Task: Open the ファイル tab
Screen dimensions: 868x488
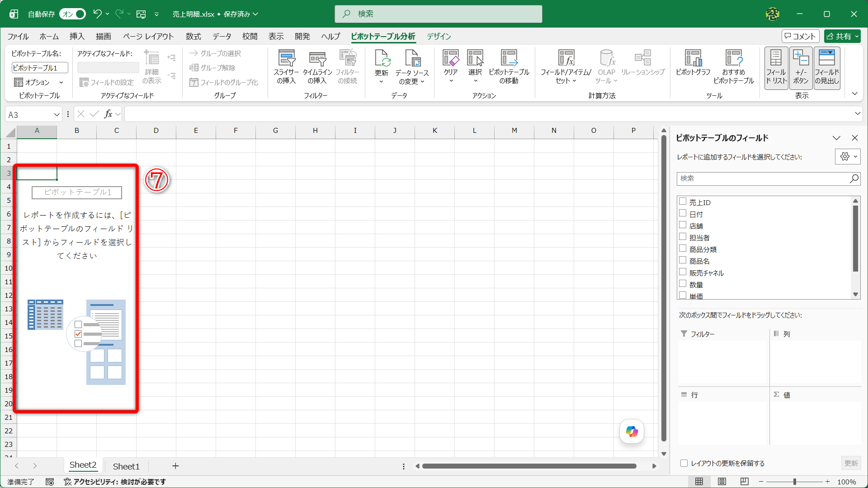Action: click(x=18, y=36)
